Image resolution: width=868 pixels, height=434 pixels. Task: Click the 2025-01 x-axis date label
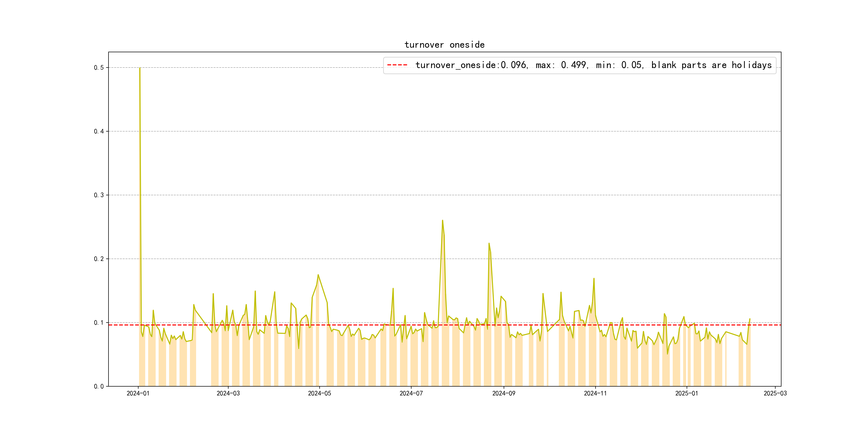pyautogui.click(x=686, y=394)
